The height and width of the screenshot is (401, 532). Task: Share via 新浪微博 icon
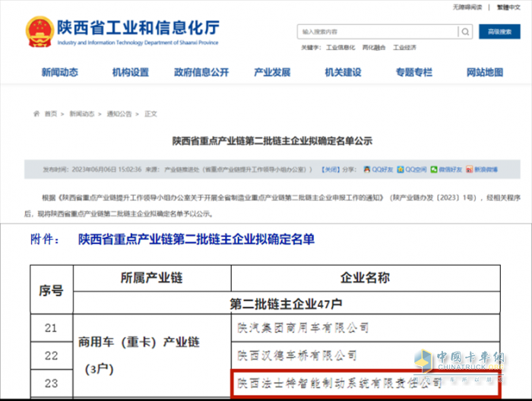click(469, 169)
